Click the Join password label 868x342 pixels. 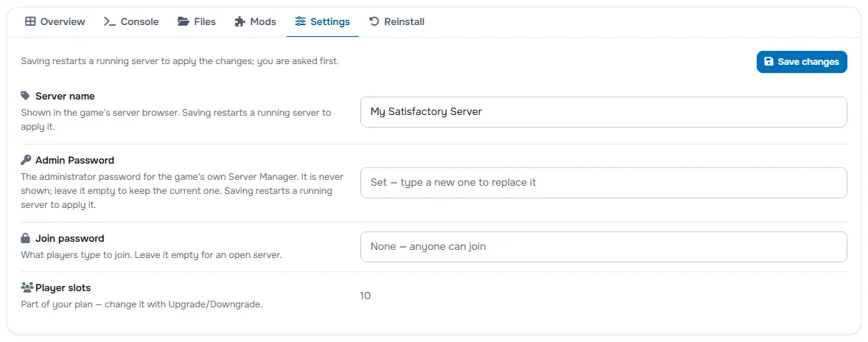click(70, 239)
